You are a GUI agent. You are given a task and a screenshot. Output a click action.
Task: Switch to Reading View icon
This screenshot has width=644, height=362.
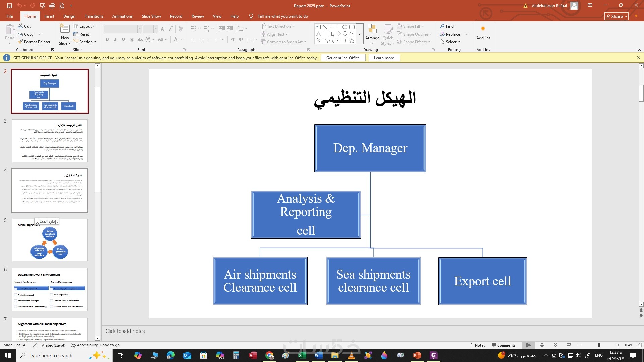555,345
